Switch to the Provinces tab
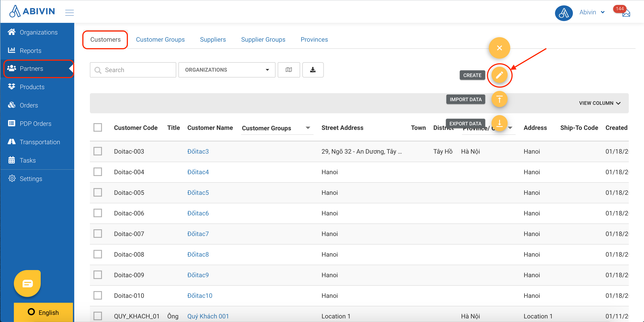The height and width of the screenshot is (322, 644). pyautogui.click(x=314, y=40)
